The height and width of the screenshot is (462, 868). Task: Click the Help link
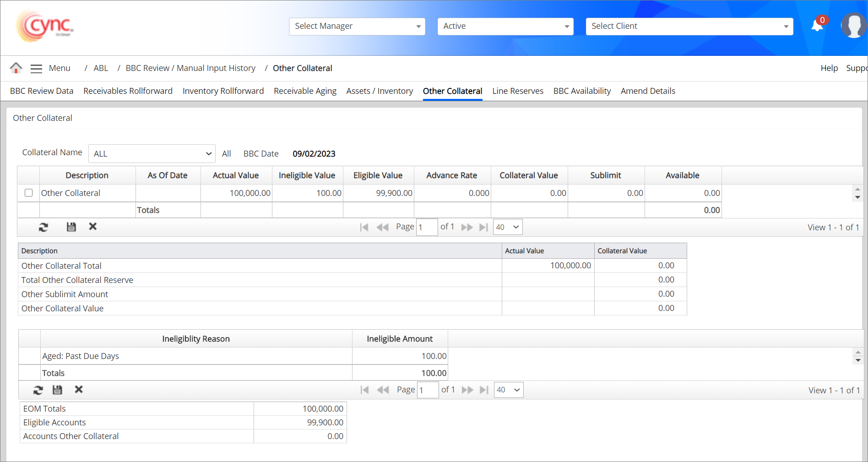[829, 68]
